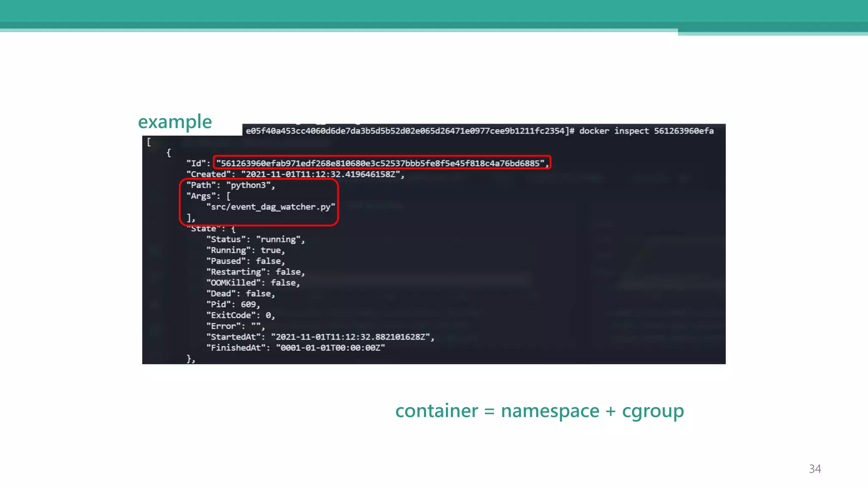Select the container Id hash value
Viewport: 868px width, 488px height.
(380, 163)
